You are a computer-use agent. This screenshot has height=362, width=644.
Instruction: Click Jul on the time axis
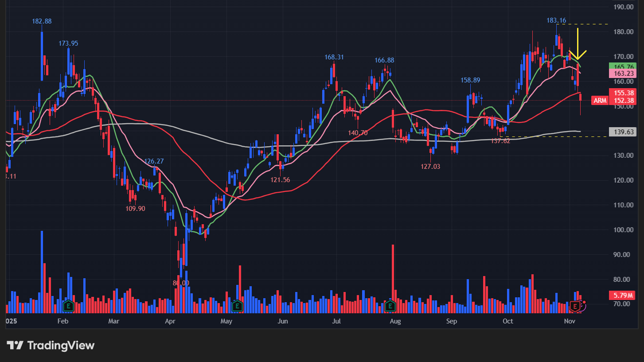point(336,321)
